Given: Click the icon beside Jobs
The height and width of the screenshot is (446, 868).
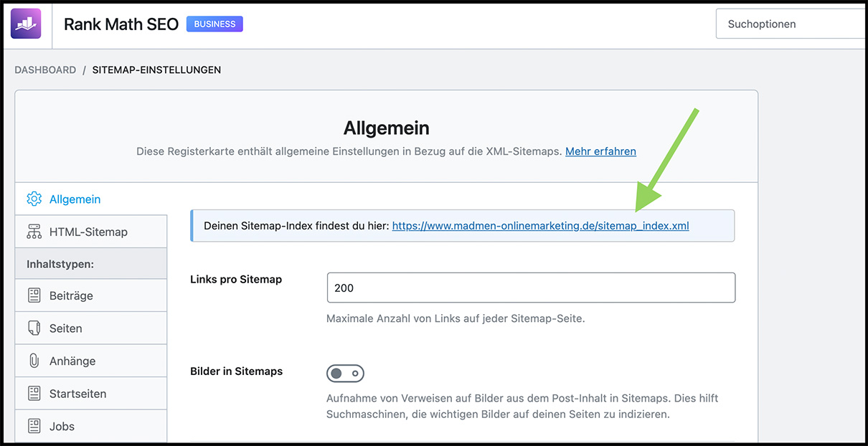Looking at the screenshot, I should [34, 426].
